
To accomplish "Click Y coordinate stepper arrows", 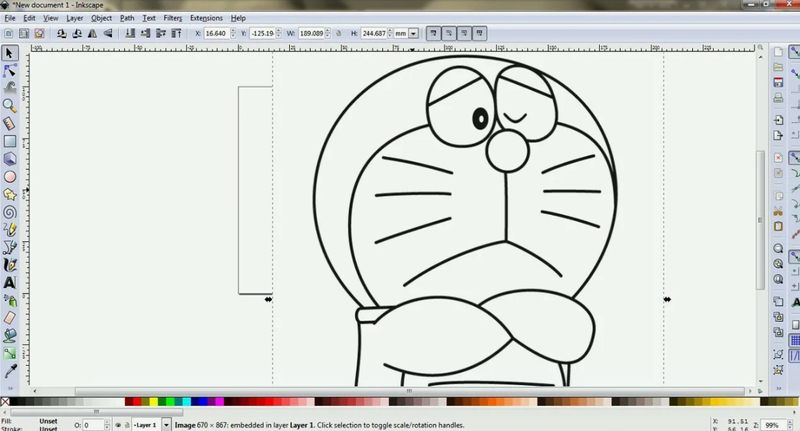I will (279, 34).
